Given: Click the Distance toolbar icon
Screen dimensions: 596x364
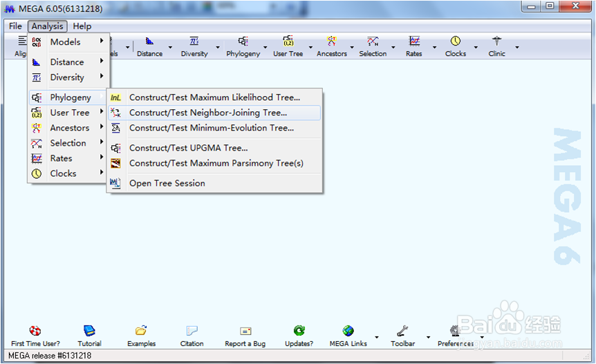Looking at the screenshot, I should point(150,41).
